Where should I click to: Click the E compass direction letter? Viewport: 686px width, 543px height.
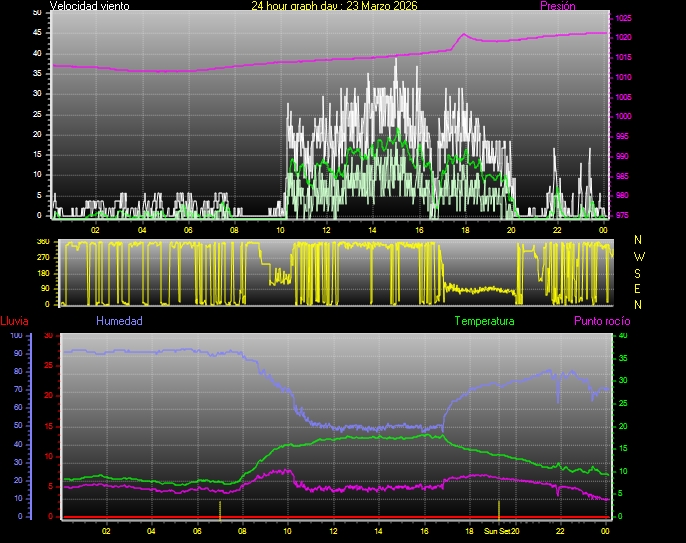[639, 288]
